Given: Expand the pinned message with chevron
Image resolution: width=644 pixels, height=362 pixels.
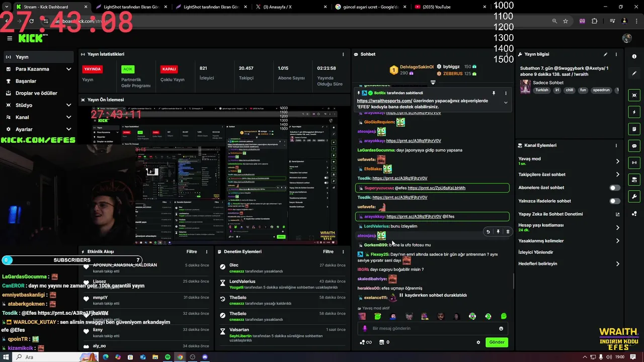Looking at the screenshot, I should pyautogui.click(x=506, y=103).
